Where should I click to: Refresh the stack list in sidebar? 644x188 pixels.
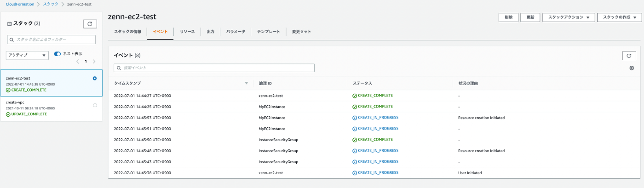pyautogui.click(x=90, y=23)
